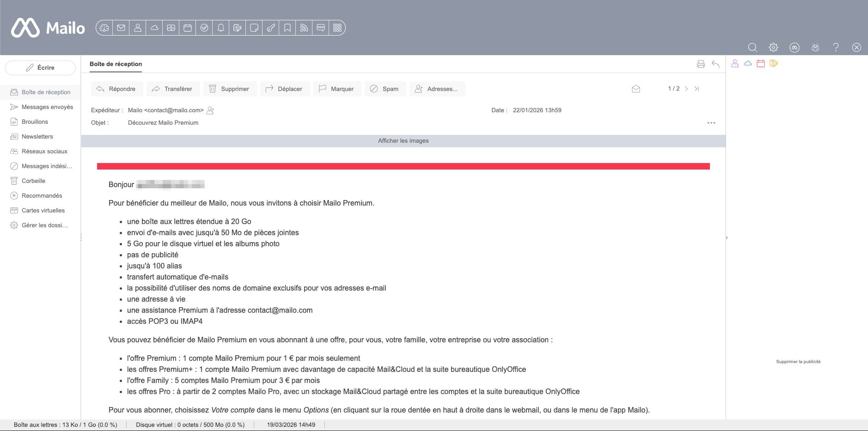The width and height of the screenshot is (868, 431).
Task: Click the search magnifier icon
Action: point(752,48)
